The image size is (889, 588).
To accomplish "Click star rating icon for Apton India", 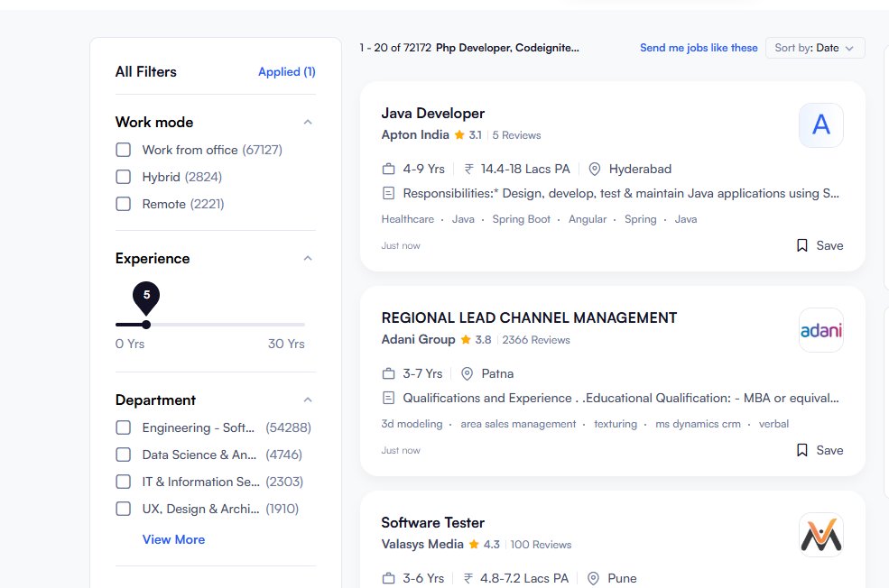I will [x=459, y=134].
